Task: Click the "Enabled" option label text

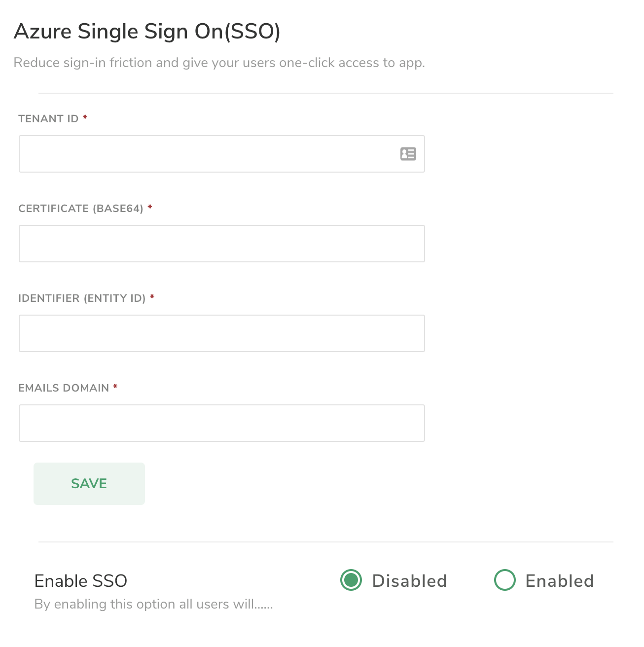Action: tap(559, 581)
